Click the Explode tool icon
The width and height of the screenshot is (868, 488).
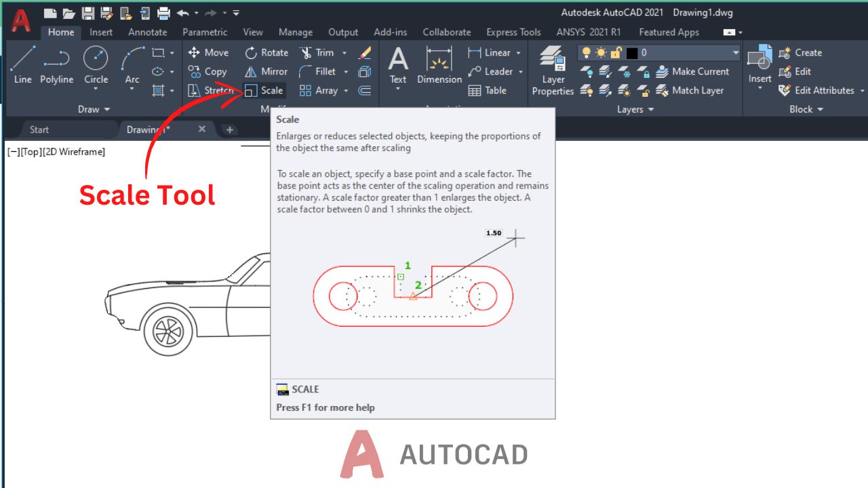(365, 71)
